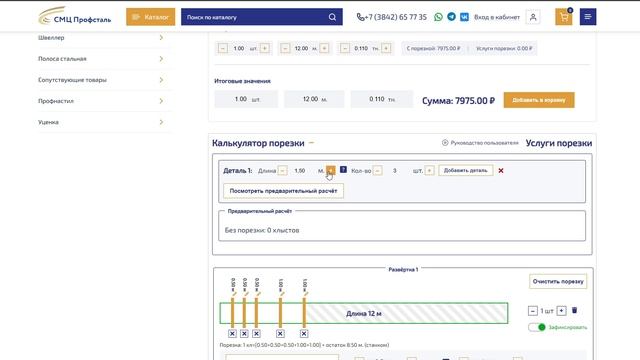Open the СМЦ Профсталь logo home link
Image resolution: width=640 pixels, height=360 pixels.
74,16
